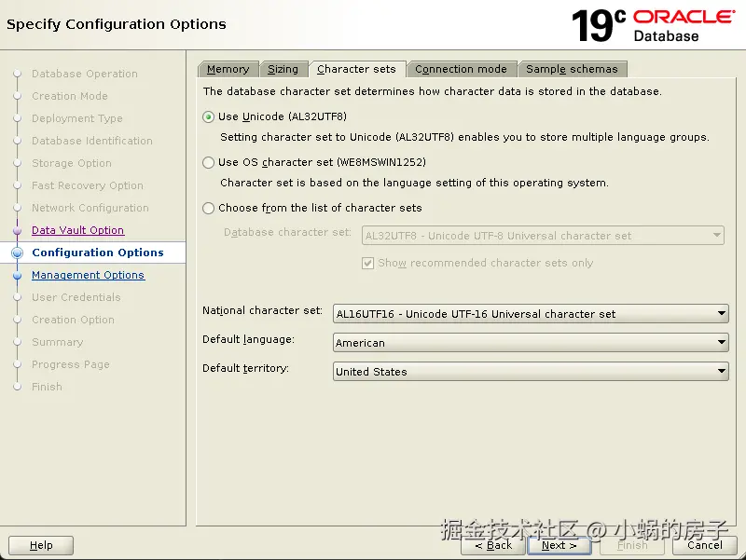Click the Deployment Type step label

pos(77,118)
